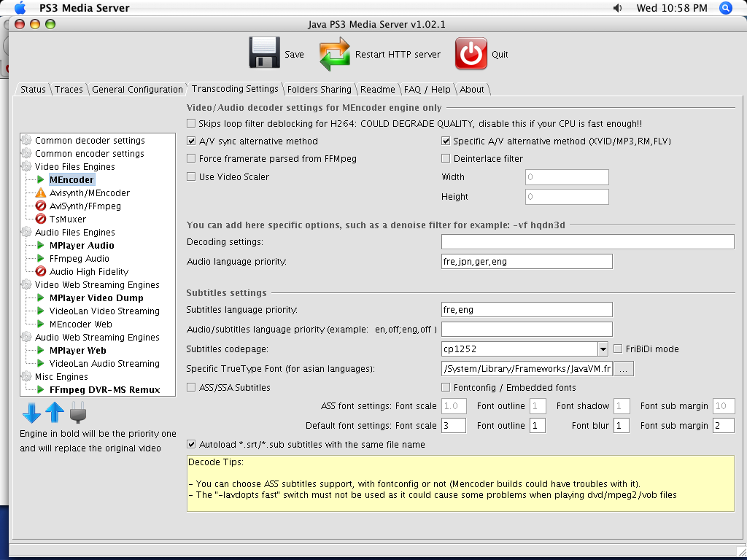Click the Audio language priority field
The height and width of the screenshot is (560, 747).
(x=527, y=262)
